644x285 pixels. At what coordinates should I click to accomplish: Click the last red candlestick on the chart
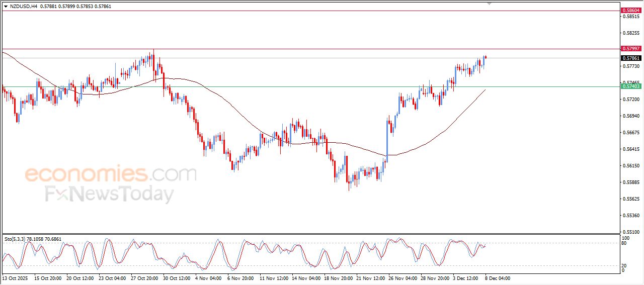point(486,57)
